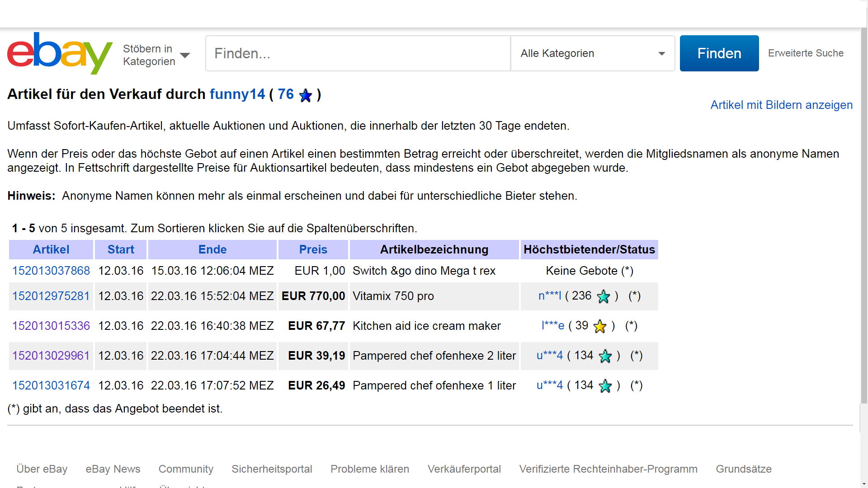Open Verkäuferportal footer link

pos(464,469)
